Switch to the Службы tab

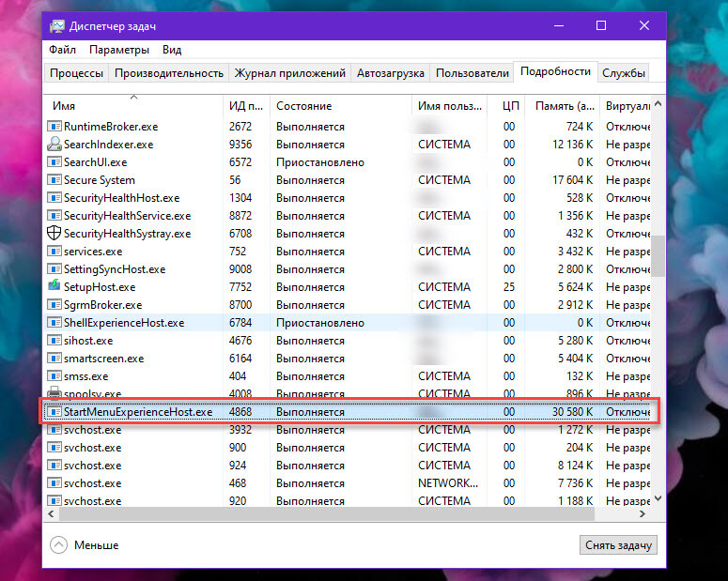point(623,73)
